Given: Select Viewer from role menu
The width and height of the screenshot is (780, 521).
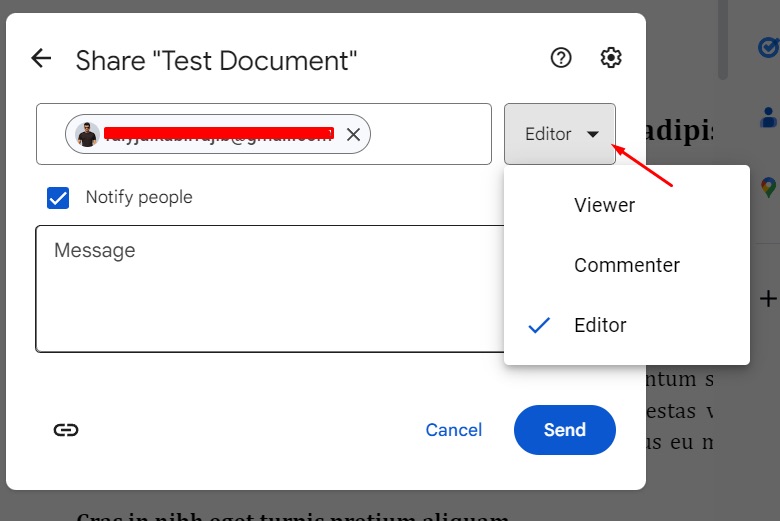Looking at the screenshot, I should [x=627, y=205].
